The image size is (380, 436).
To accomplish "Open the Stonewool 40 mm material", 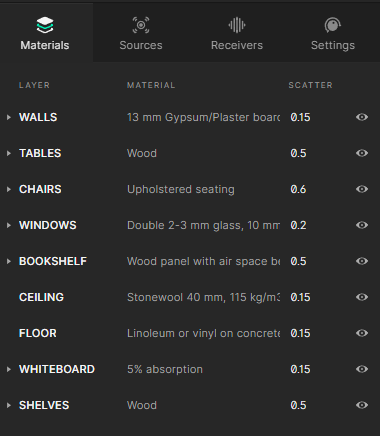I will [x=203, y=297].
